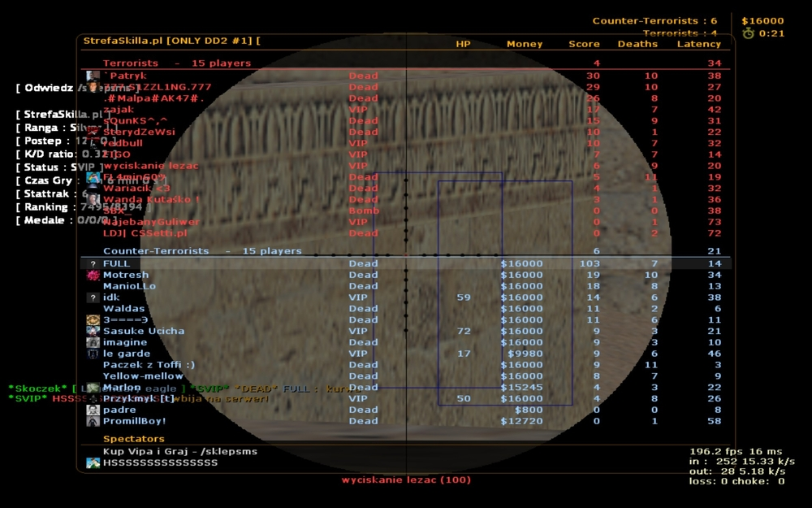Click player name Yellow-mellow
The height and width of the screenshot is (508, 812).
(x=143, y=376)
